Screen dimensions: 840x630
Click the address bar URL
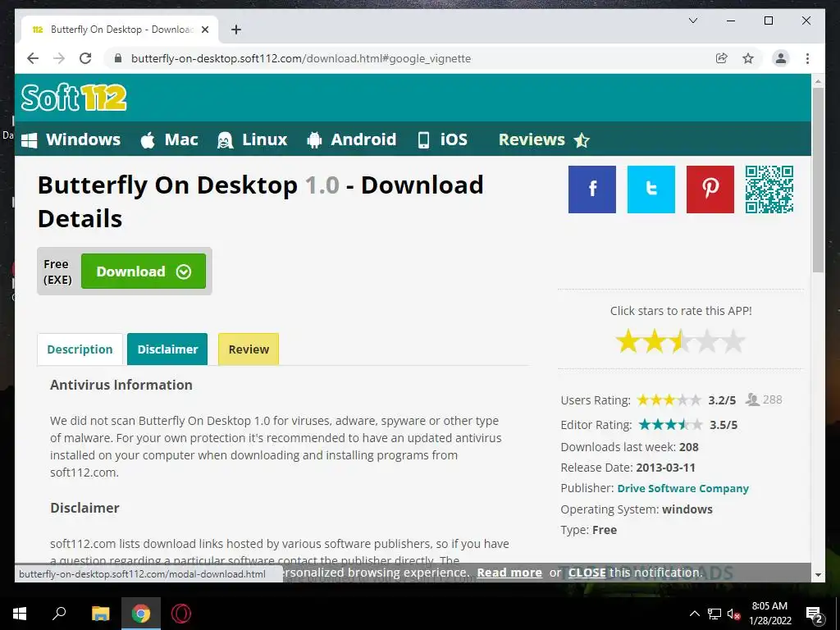[x=300, y=58]
